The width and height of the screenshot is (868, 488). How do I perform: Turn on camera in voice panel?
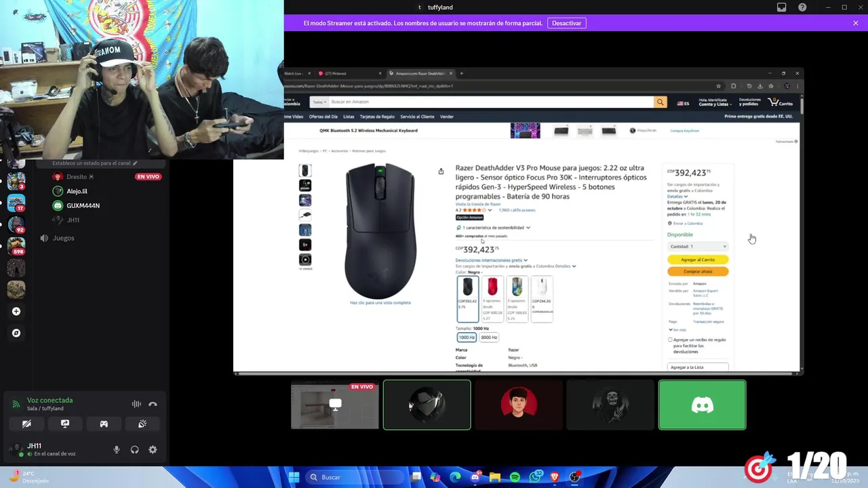coord(26,424)
